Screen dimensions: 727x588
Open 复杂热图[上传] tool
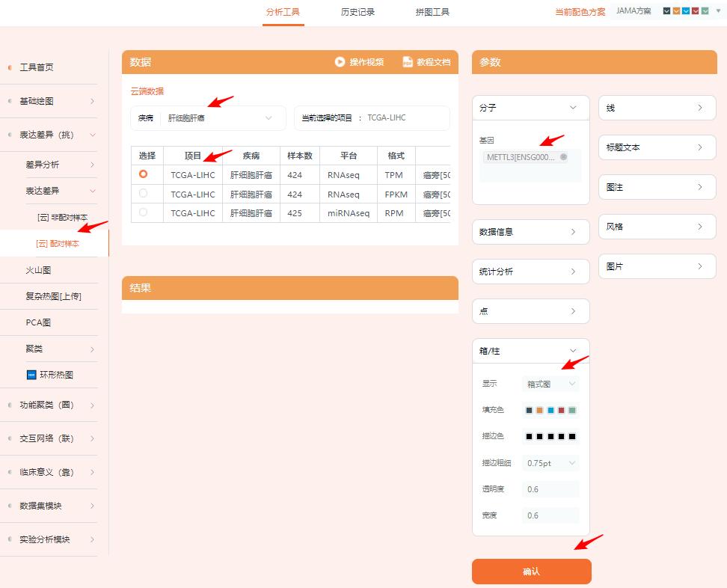[x=54, y=295]
